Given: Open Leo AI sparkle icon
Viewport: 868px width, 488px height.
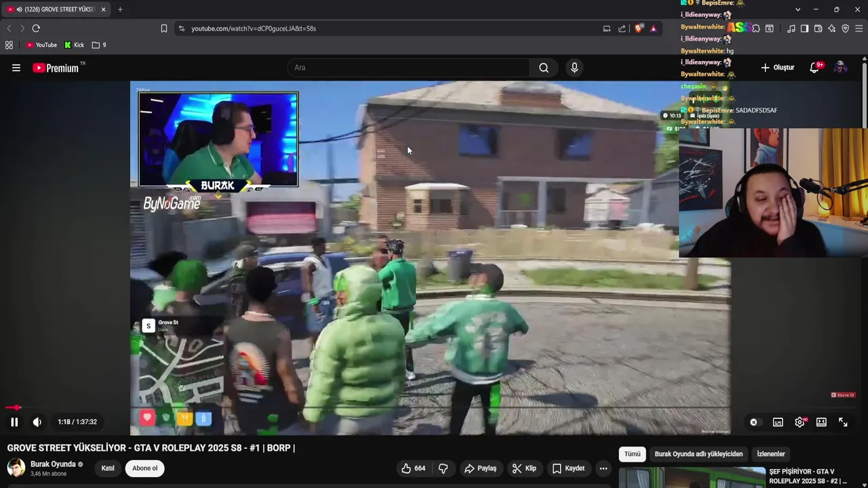Looking at the screenshot, I should coord(831,28).
